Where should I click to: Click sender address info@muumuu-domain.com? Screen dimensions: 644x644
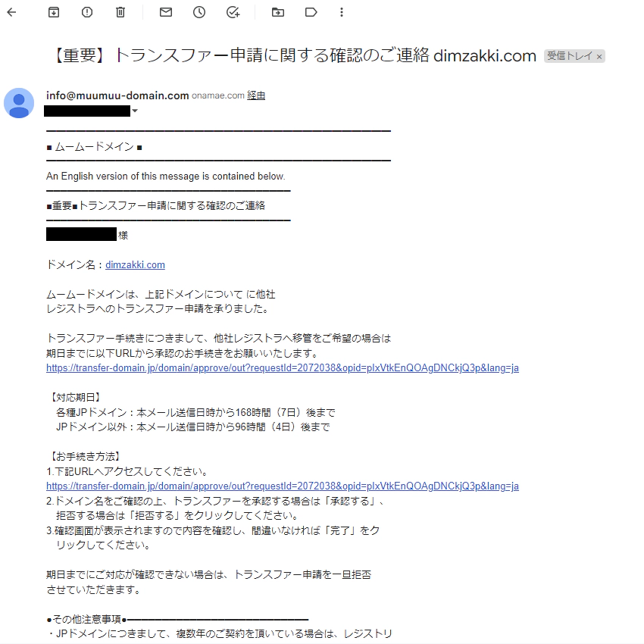point(117,95)
